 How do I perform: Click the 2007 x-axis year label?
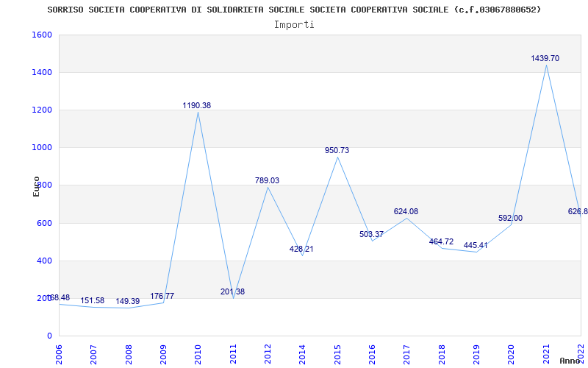coord(94,354)
